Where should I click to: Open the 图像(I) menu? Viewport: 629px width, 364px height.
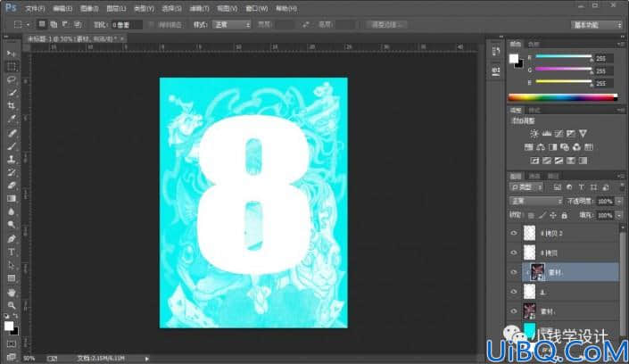(x=89, y=8)
